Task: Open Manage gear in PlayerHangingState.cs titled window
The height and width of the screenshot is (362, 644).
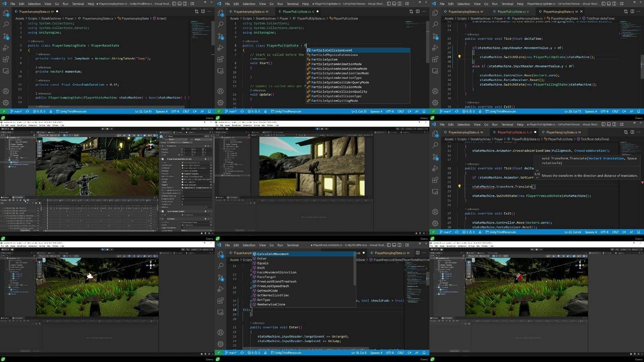Action: 435,103
